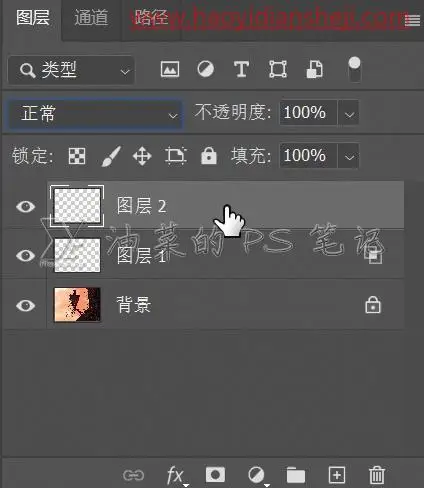Hide the 背景 layer eye icon
This screenshot has width=424, height=488.
pos(26,305)
